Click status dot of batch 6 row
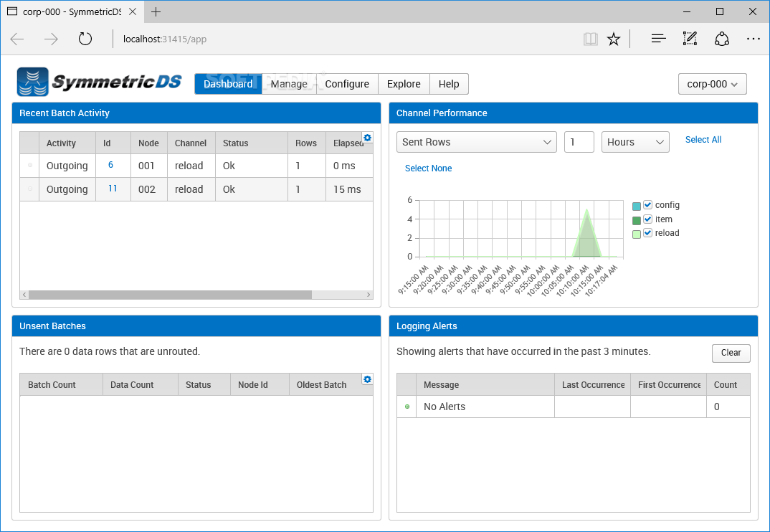This screenshot has height=532, width=770. [30, 165]
